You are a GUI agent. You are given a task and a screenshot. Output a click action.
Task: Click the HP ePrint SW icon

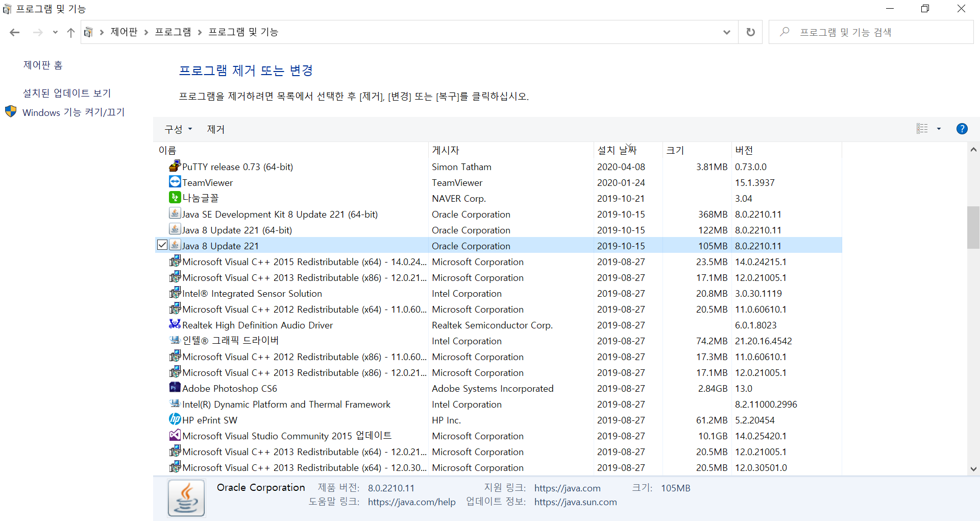click(175, 419)
